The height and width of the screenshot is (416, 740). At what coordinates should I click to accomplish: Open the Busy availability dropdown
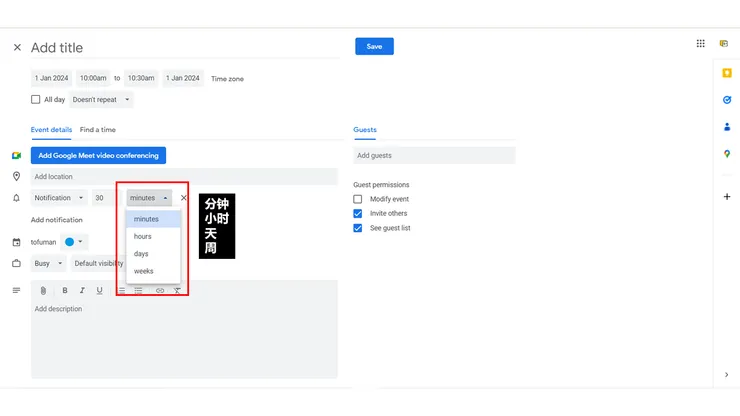point(48,263)
